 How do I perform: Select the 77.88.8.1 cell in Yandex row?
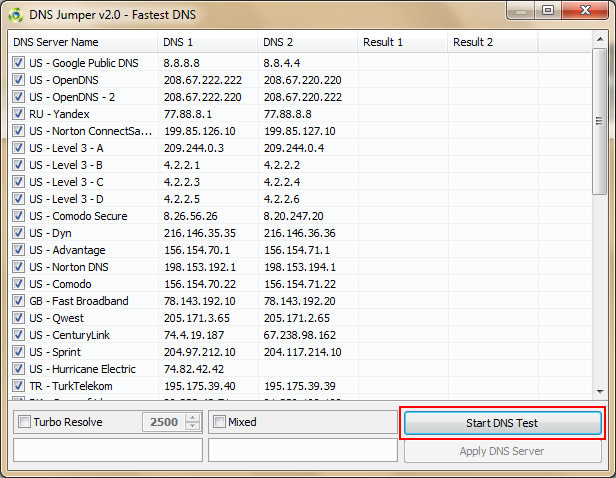(x=188, y=114)
